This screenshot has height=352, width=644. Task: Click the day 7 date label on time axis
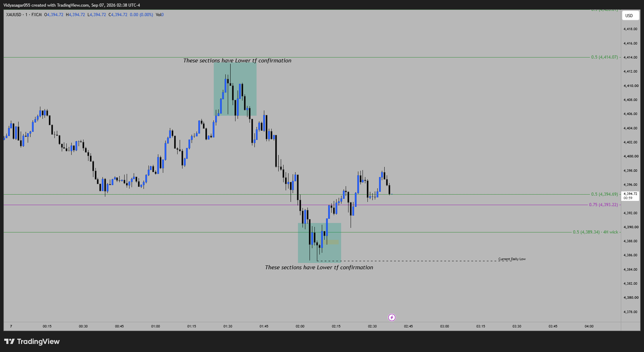point(11,326)
